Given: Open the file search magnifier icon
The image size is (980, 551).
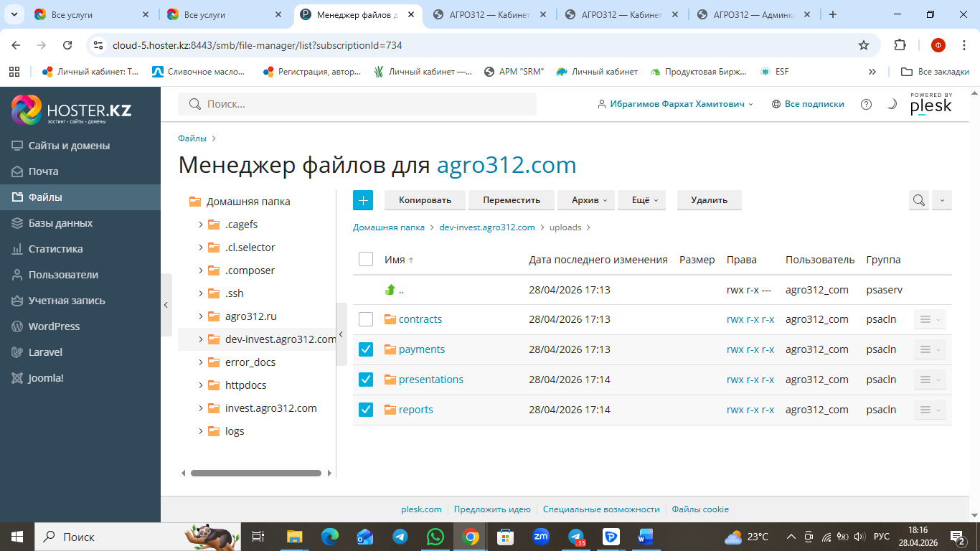Looking at the screenshot, I should click(918, 200).
